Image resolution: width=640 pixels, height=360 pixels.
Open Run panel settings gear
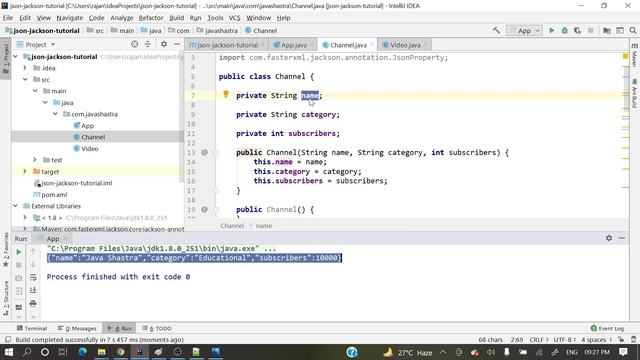[609, 238]
